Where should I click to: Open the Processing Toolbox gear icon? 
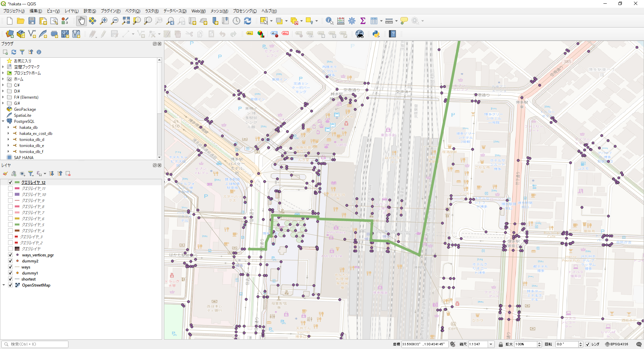coord(352,21)
